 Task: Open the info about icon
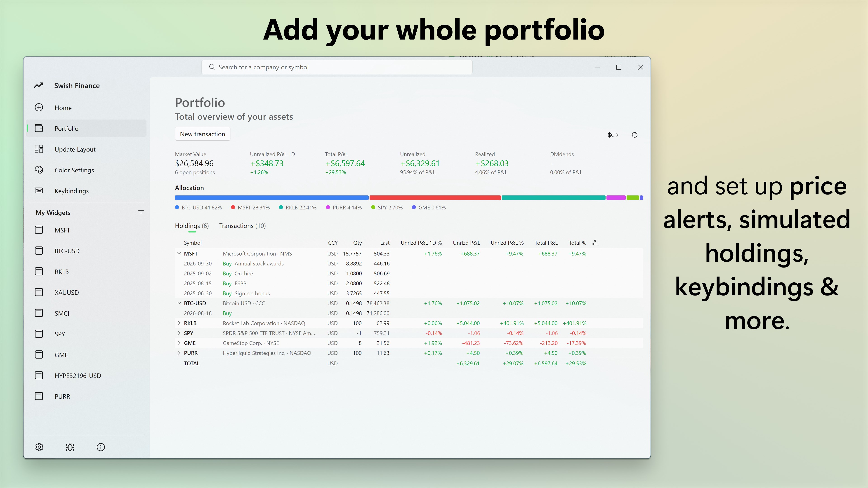101,447
